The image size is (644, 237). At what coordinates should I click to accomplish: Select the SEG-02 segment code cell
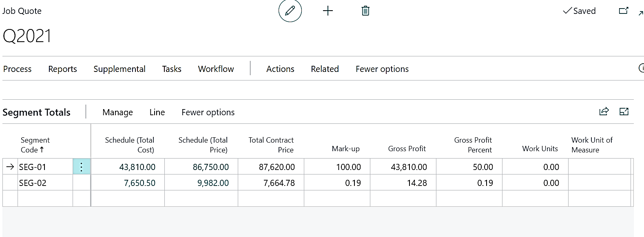[x=33, y=183]
